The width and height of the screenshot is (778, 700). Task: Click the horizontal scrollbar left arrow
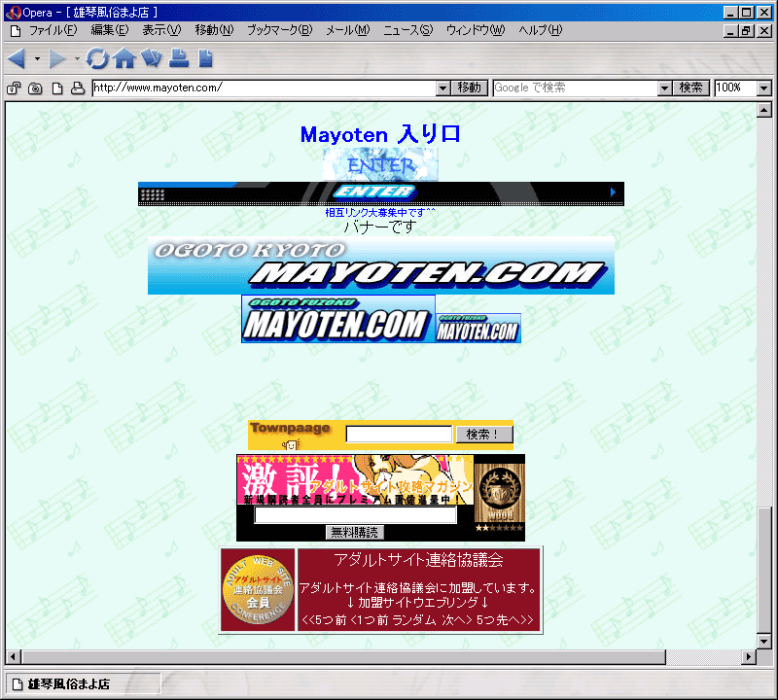(13, 657)
